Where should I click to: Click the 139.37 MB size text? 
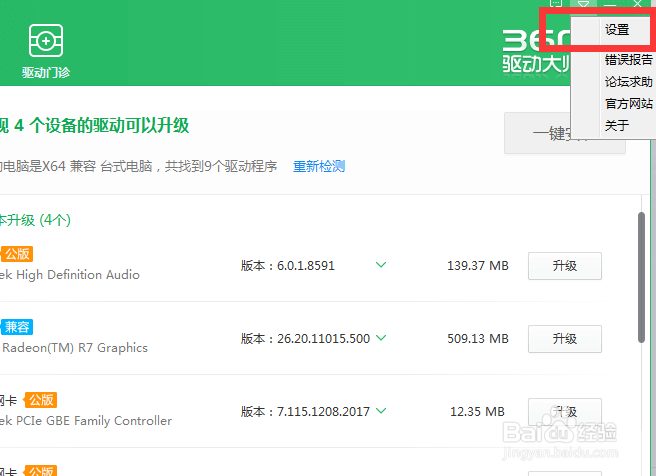pyautogui.click(x=478, y=266)
